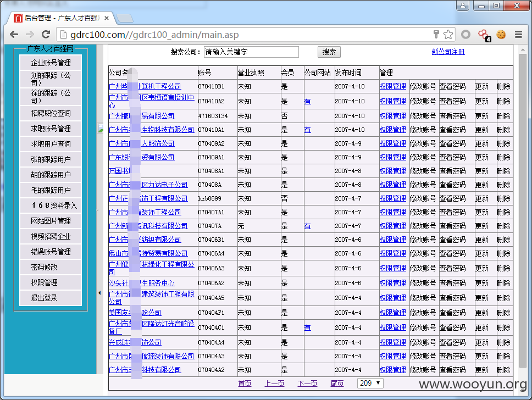Click 退出登录 to log out
Viewport: 532px width, 400px height.
pos(51,298)
